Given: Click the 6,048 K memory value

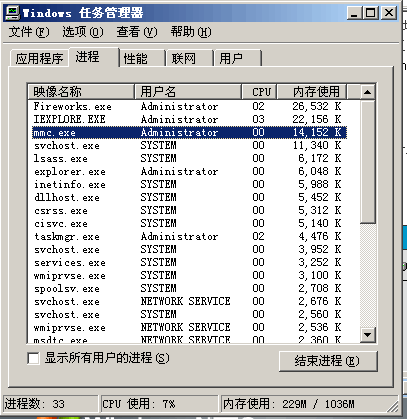Looking at the screenshot, I should coord(320,171).
